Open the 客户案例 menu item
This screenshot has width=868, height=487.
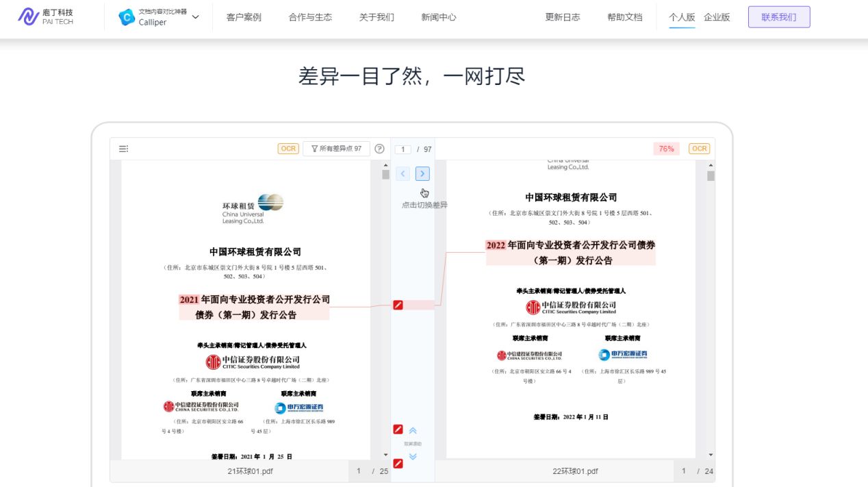tap(244, 17)
